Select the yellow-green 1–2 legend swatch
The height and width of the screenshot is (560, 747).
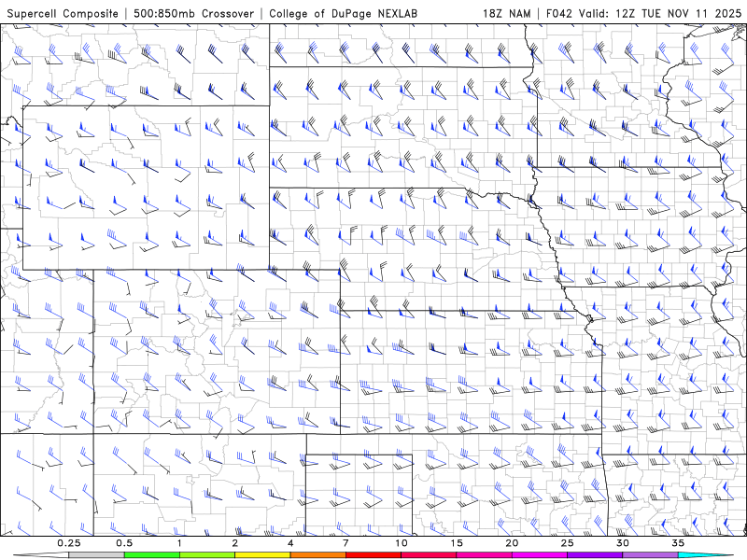pyautogui.click(x=207, y=555)
